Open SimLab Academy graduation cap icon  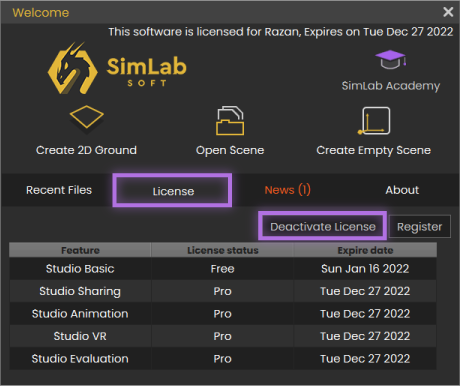[x=390, y=60]
